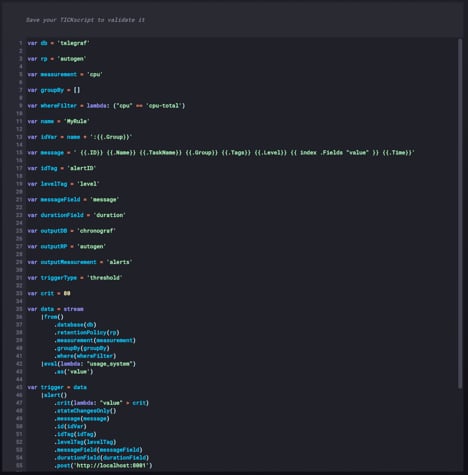Click the .retentionPolicy(rp) line
Image resolution: width=468 pixels, height=475 pixels.
pyautogui.click(x=87, y=333)
